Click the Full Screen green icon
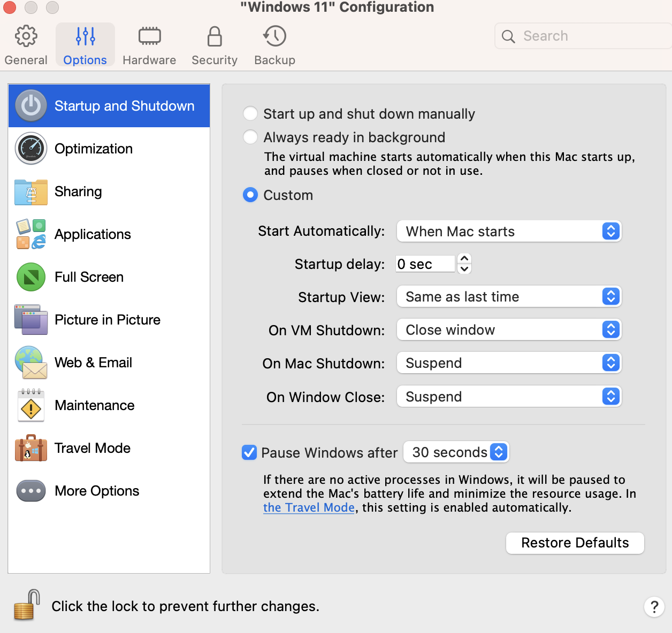This screenshot has width=672, height=633. 31,277
